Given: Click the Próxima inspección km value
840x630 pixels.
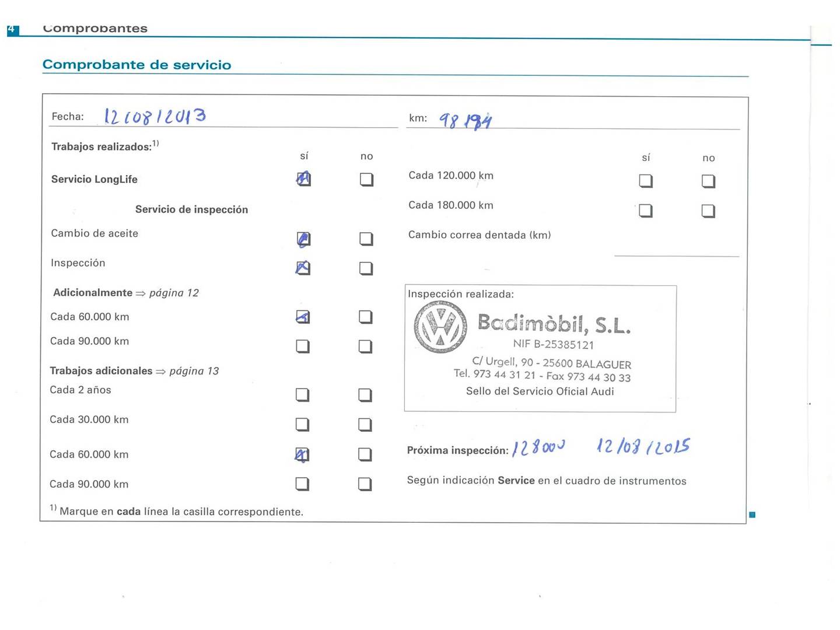Looking at the screenshot, I should click(538, 448).
